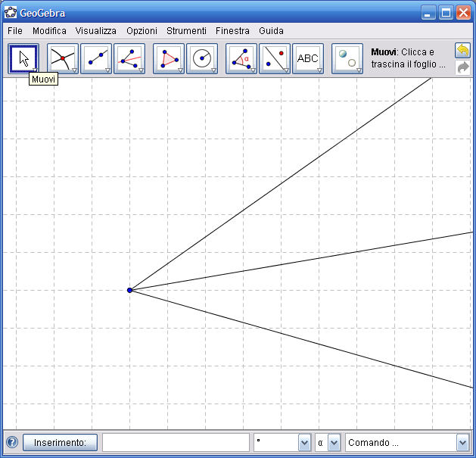Select the polygon tool
Image resolution: width=476 pixels, height=458 pixels.
169,58
